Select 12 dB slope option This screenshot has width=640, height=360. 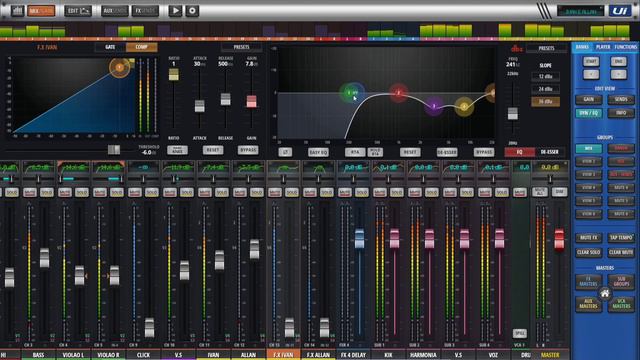[546, 76]
